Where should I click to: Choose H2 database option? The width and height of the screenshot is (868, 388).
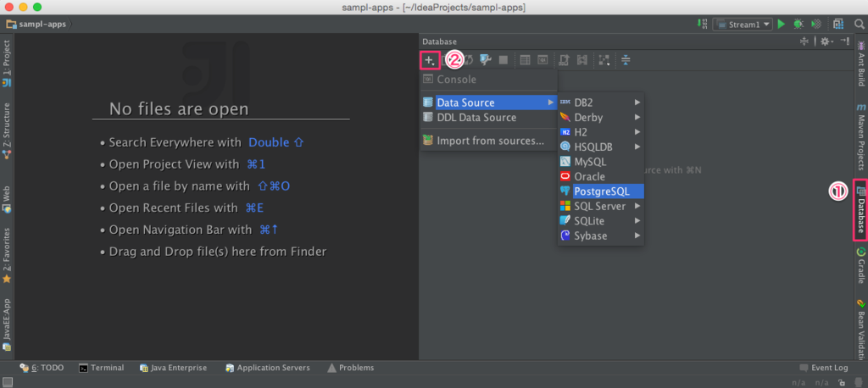coord(601,132)
